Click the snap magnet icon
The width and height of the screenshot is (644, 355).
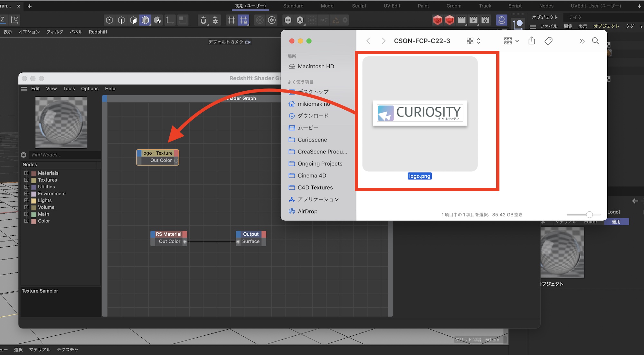click(203, 20)
